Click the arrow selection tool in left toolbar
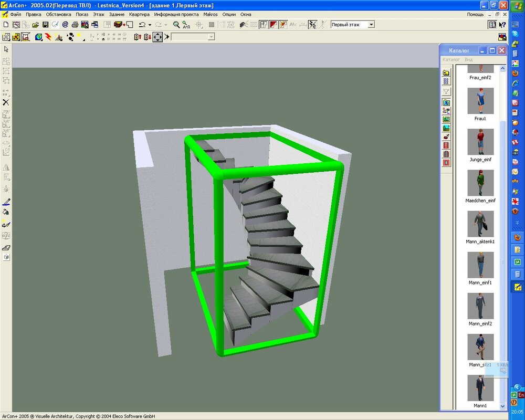This screenshot has height=420, width=525. tap(6, 49)
